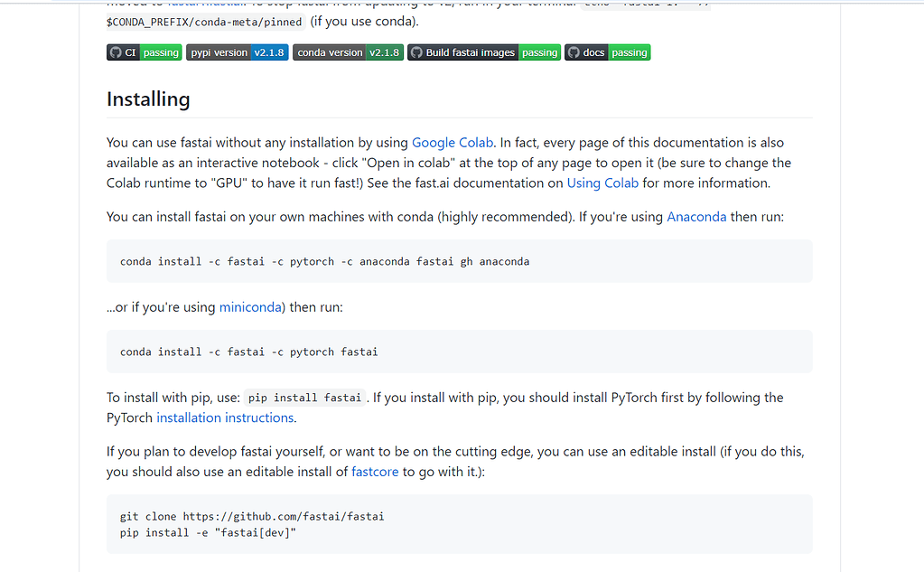Click the octocat icon on Build fastai images badge
Viewport: 924px width, 572px height.
(x=415, y=52)
